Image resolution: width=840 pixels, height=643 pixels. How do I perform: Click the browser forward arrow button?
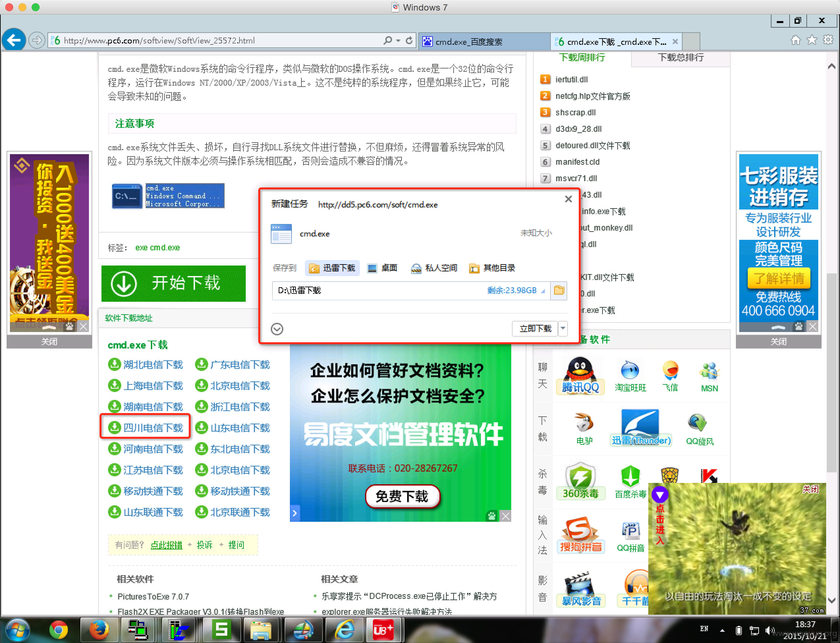pos(37,40)
